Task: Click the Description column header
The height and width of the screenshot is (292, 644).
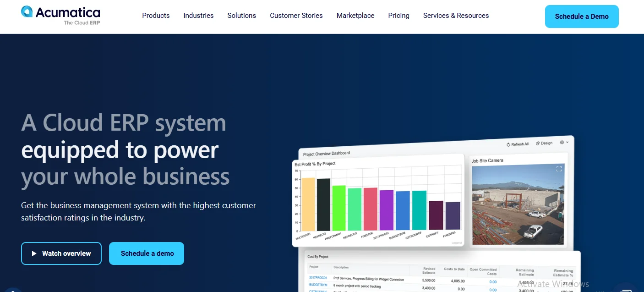Action: coord(341,267)
